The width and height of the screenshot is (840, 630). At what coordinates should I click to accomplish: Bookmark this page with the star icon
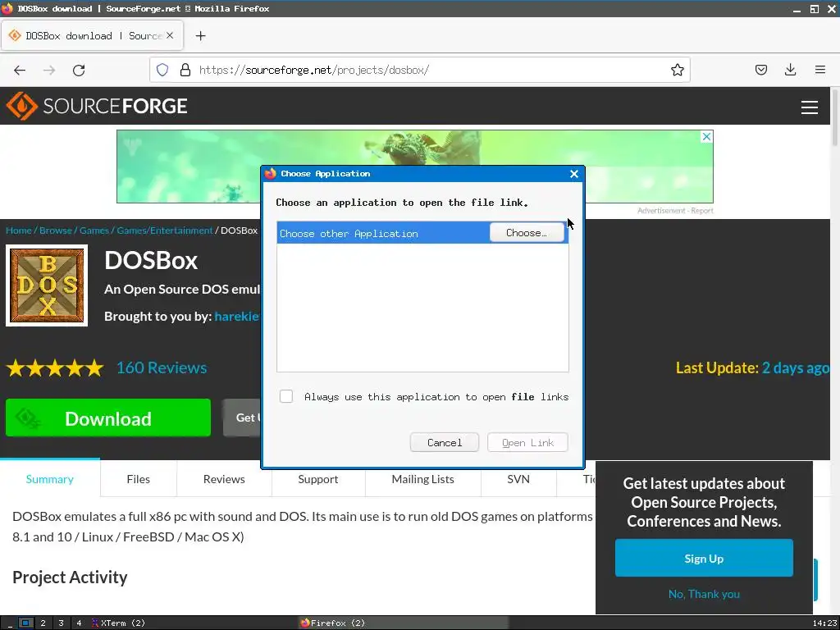click(x=677, y=70)
